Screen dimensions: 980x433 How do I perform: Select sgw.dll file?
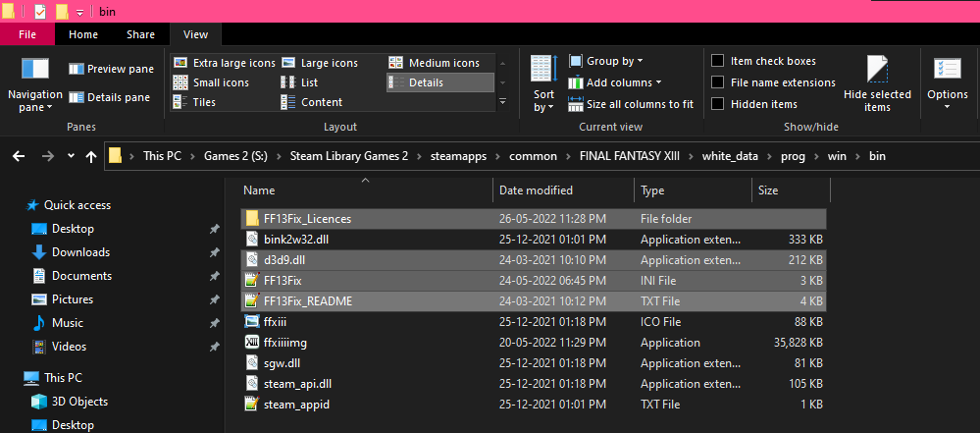[x=533, y=363]
